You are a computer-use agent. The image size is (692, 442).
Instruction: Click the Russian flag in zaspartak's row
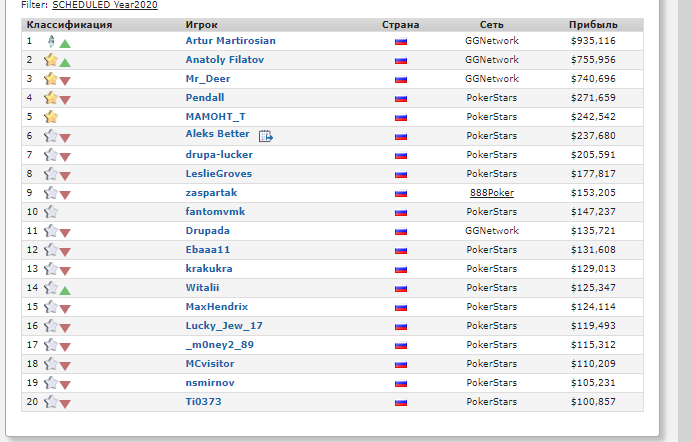[x=401, y=193]
